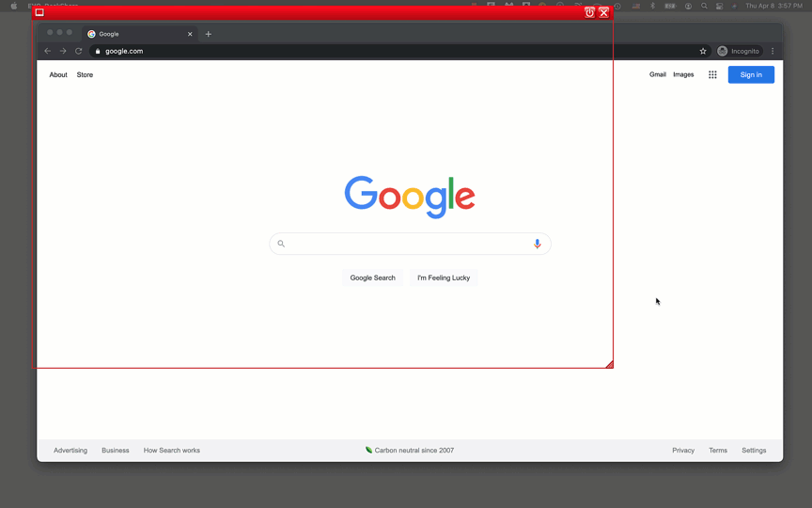Open the Settings footer menu
This screenshot has width=812, height=508.
(754, 451)
